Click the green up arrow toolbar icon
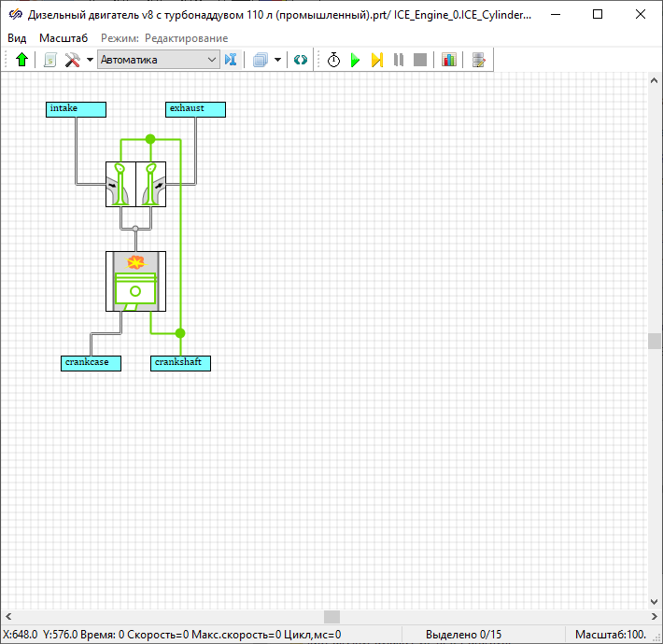Screen dimensions: 663x644 (x=22, y=60)
